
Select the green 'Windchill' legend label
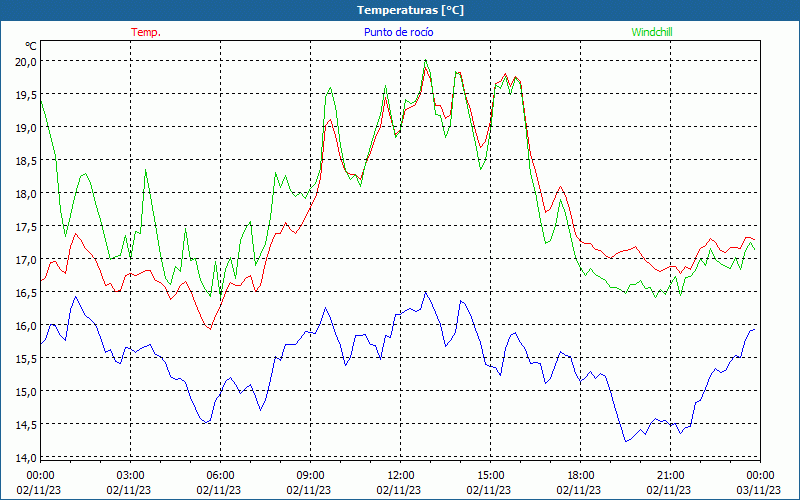coord(652,32)
